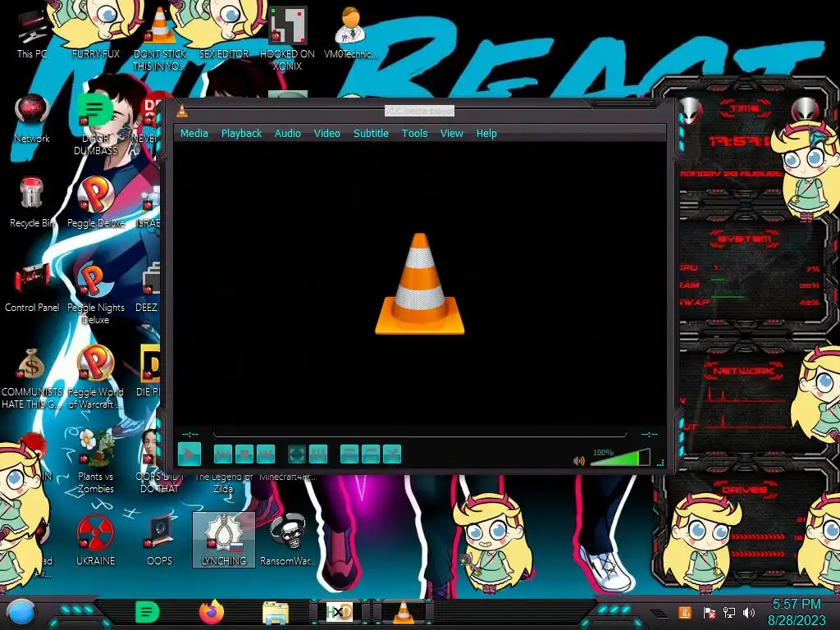This screenshot has width=840, height=630.
Task: Open the network tray icon
Action: [729, 612]
